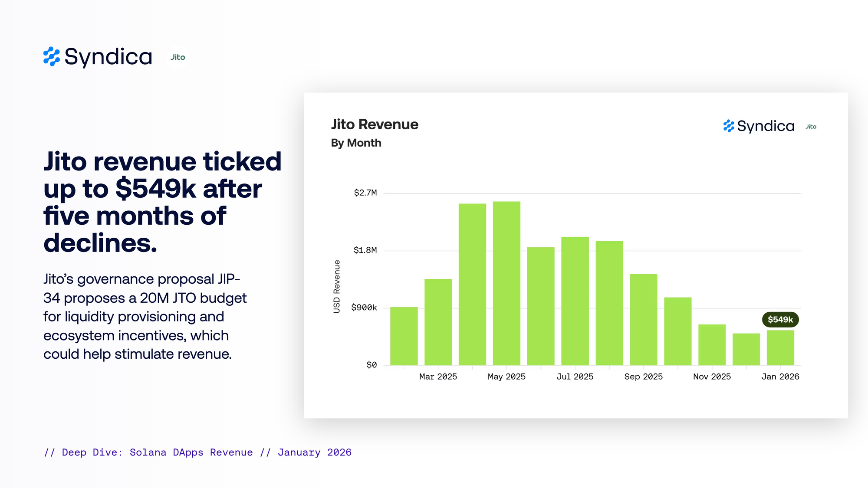Viewport: 868px width, 488px height.
Task: Click the USD Revenue axis title
Action: pyautogui.click(x=337, y=287)
